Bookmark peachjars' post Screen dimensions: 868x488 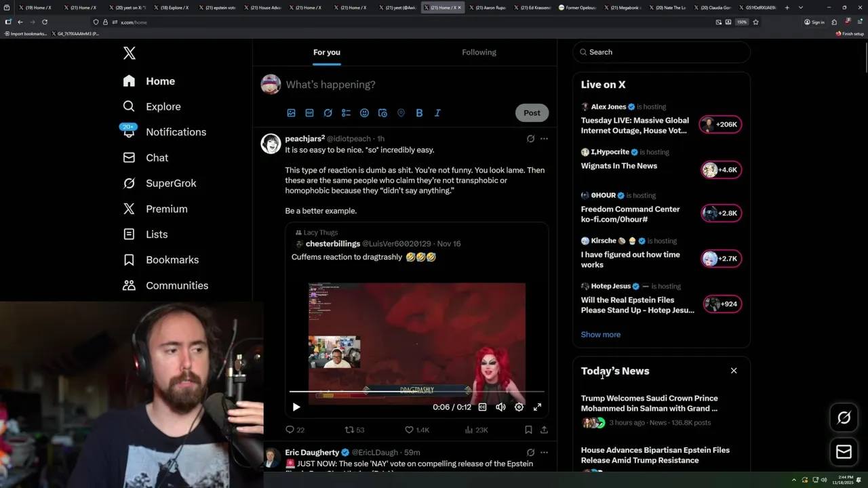528,430
